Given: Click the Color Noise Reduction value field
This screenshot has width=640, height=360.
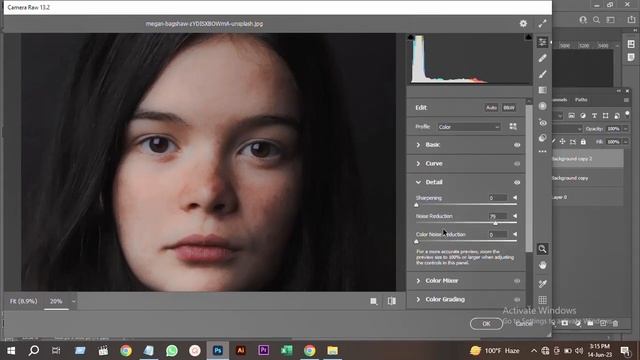Looking at the screenshot, I should pyautogui.click(x=498, y=234).
